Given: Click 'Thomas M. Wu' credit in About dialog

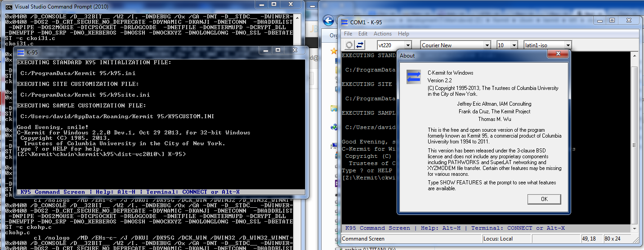Looking at the screenshot, I should click(494, 119).
